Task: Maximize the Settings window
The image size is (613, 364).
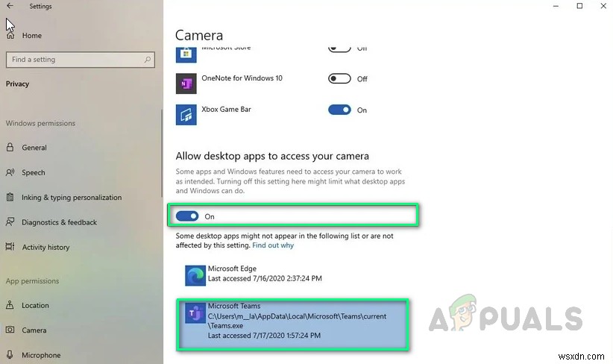Action: click(579, 6)
